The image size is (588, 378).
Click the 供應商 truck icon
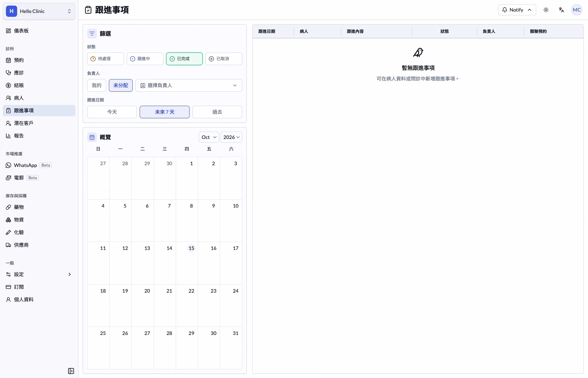(8, 245)
